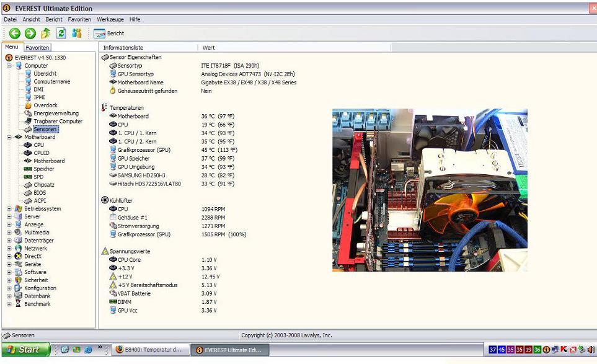Click the up-level arrow toolbar icon
The height and width of the screenshot is (364, 597).
[46, 33]
